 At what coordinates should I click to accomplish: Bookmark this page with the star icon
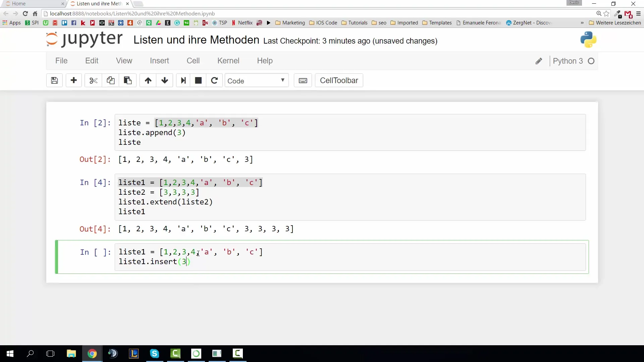coord(606,14)
